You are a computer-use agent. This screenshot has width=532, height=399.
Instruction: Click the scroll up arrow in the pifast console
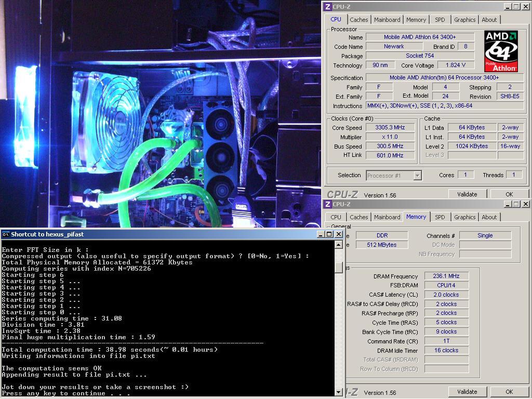point(338,245)
